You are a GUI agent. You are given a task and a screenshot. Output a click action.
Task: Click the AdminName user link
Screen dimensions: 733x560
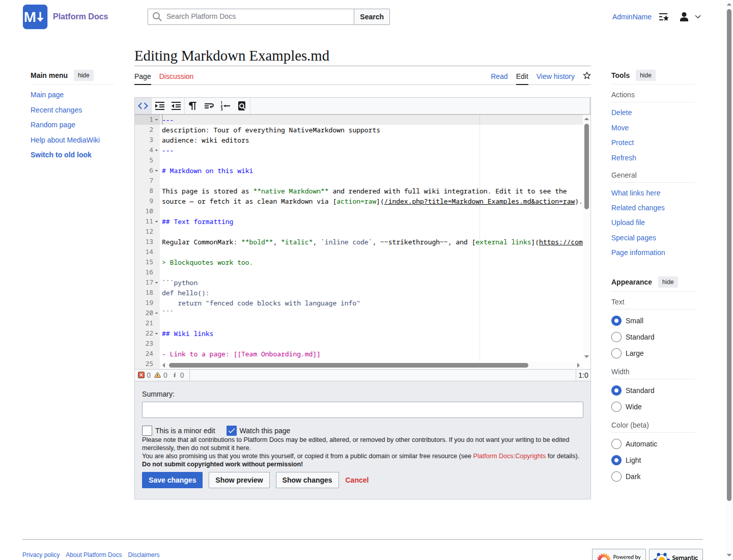pos(632,17)
